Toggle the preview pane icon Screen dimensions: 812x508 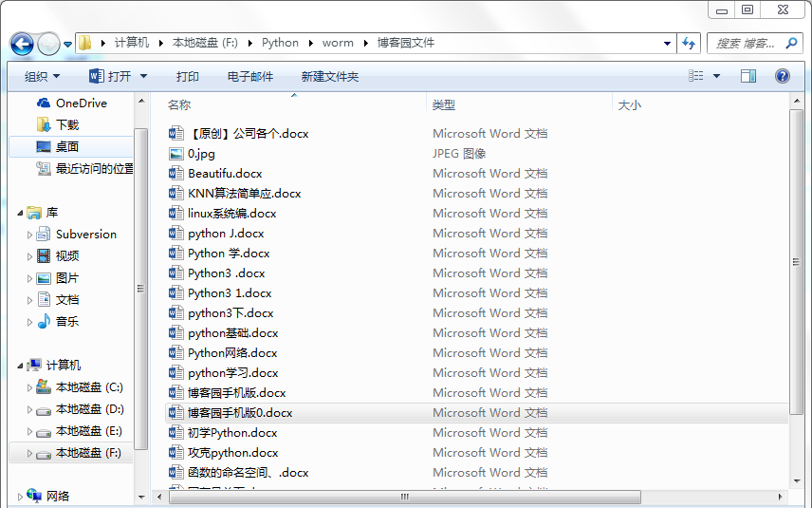[x=748, y=76]
